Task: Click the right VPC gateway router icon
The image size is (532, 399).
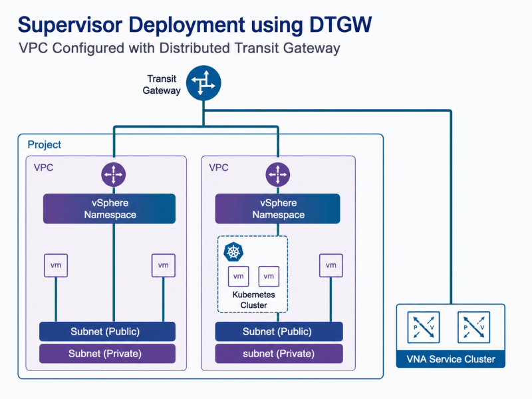Action: coord(278,175)
